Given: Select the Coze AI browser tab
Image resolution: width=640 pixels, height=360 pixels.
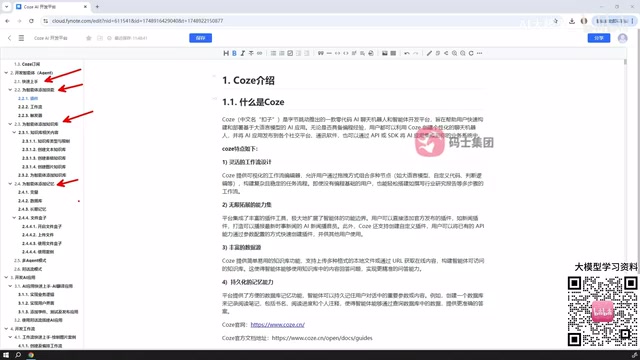Looking at the screenshot, I should point(52,7).
